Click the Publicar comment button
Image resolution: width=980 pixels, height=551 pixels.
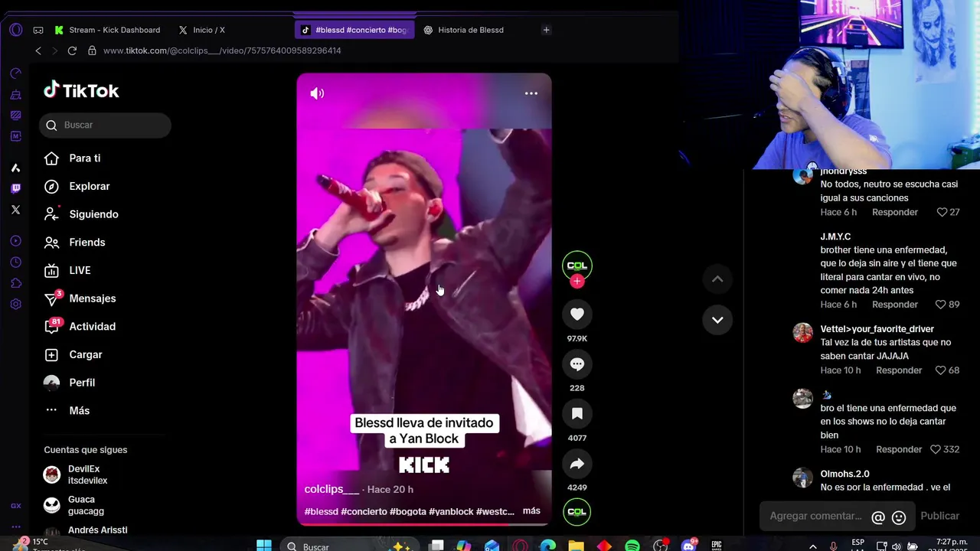tap(939, 516)
